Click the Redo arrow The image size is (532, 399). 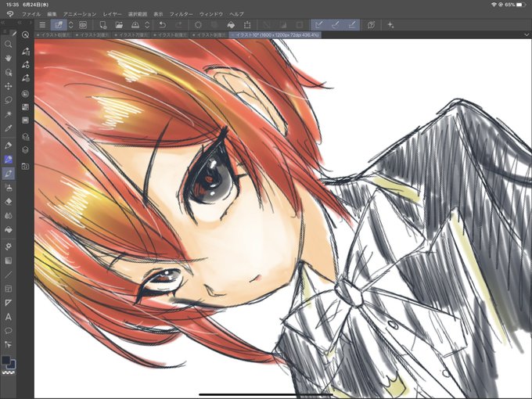click(178, 25)
